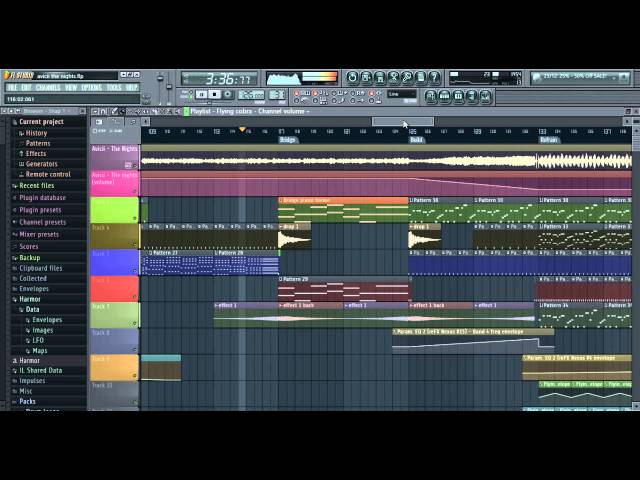Screen dimensions: 640x480
Task: Show the mixer via view icon
Action: pos(485,97)
